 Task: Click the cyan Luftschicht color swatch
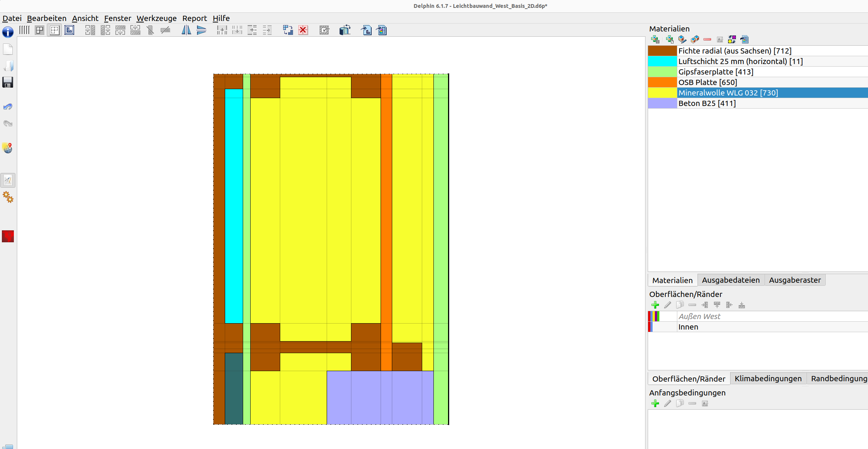(662, 61)
